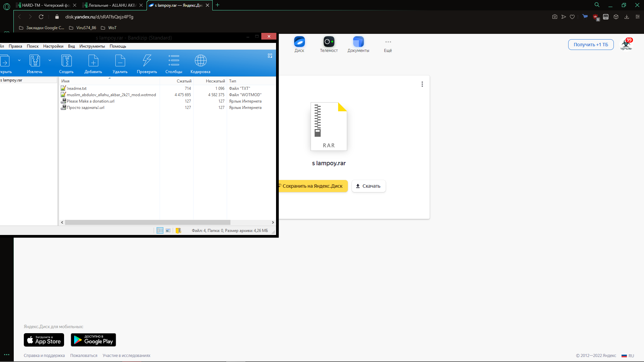Open the Помощь menu in Bandizip
Image resolution: width=644 pixels, height=362 pixels.
118,46
